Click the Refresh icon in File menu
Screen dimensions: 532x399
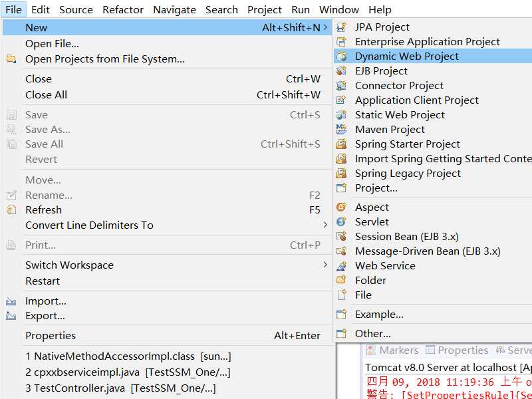coord(11,209)
